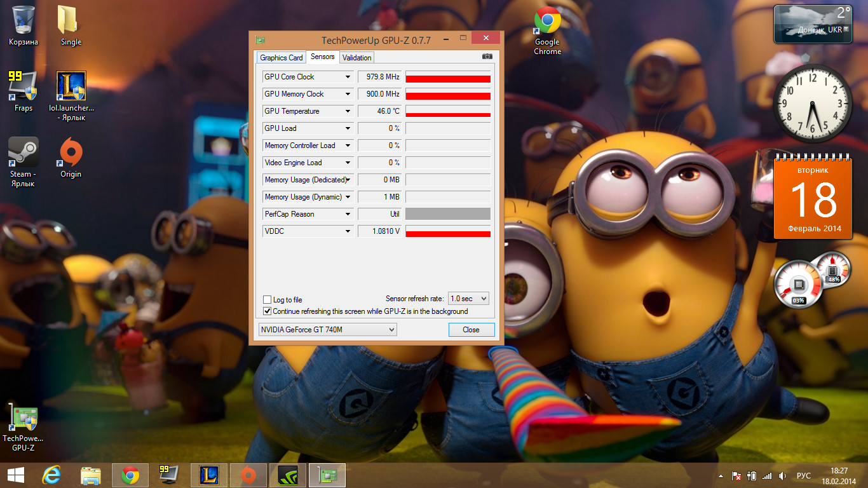Viewport: 868px width, 488px height.
Task: Open the taskbar clock showing 18:27
Action: (839, 475)
